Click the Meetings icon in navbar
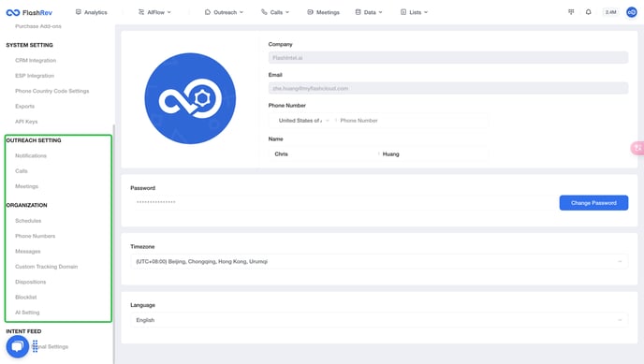Screen dimensions: 644x364 (310, 12)
